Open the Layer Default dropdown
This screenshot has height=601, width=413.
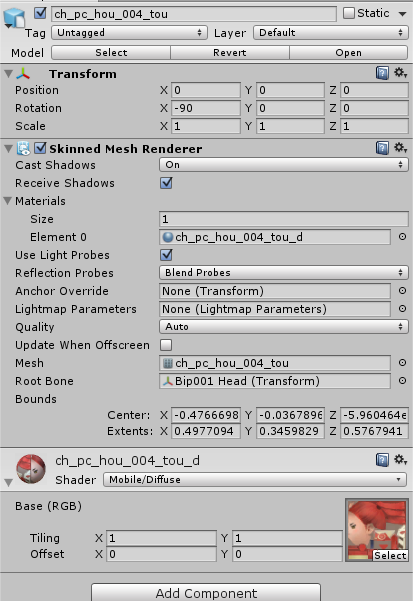tap(330, 33)
